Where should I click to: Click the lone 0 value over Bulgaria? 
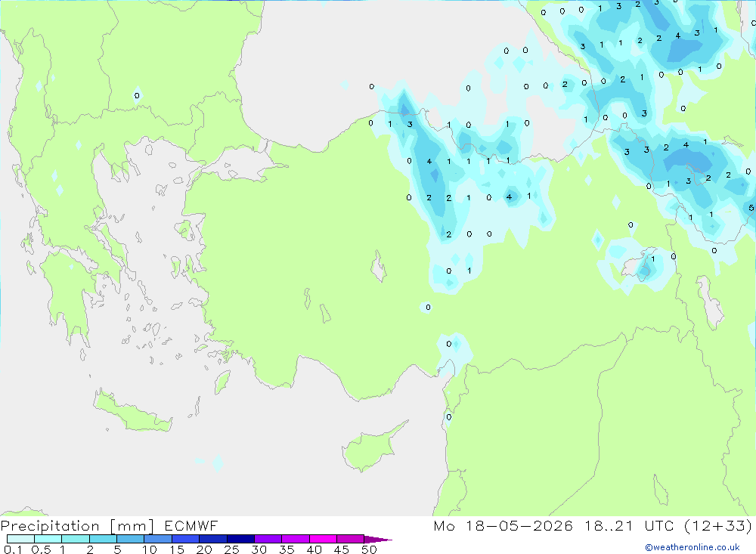[x=137, y=95]
